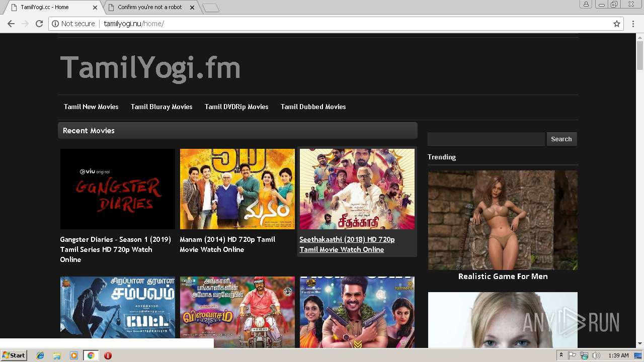Show hidden system tray icons

(x=561, y=355)
